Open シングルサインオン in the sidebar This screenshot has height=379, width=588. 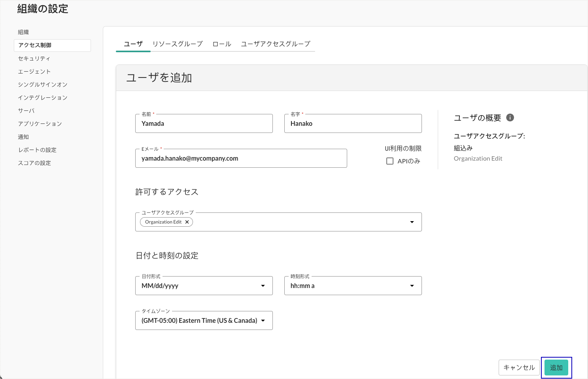[x=43, y=84]
